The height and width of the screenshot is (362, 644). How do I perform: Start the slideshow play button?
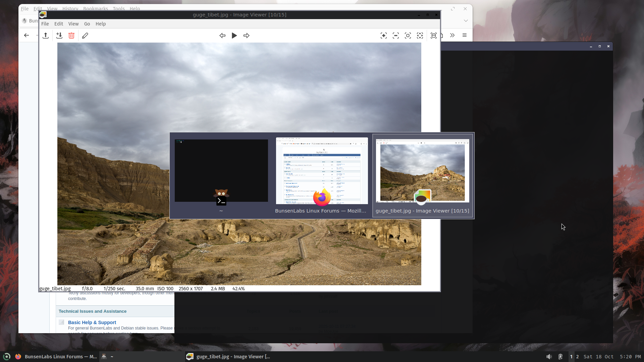234,36
